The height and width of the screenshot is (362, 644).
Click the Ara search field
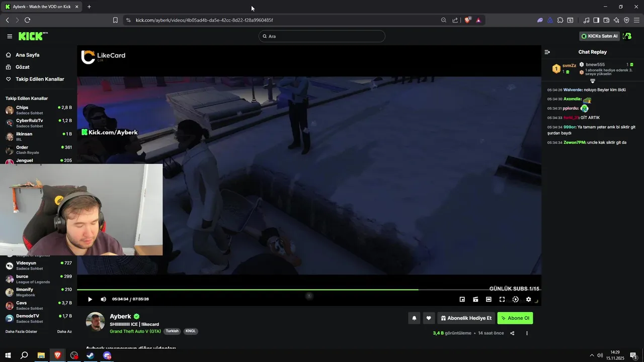[322, 36]
